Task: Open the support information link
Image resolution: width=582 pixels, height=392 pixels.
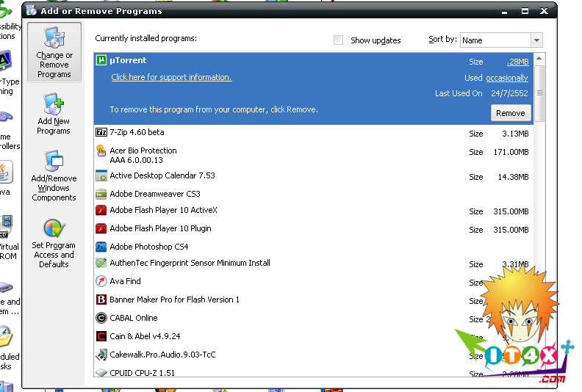Action: click(x=171, y=77)
